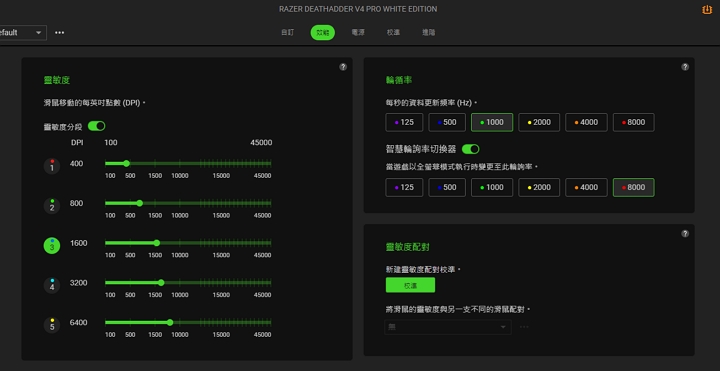This screenshot has height=371, width=720.
Task: Set full-screen game polling rate to 4000
Action: click(x=586, y=187)
